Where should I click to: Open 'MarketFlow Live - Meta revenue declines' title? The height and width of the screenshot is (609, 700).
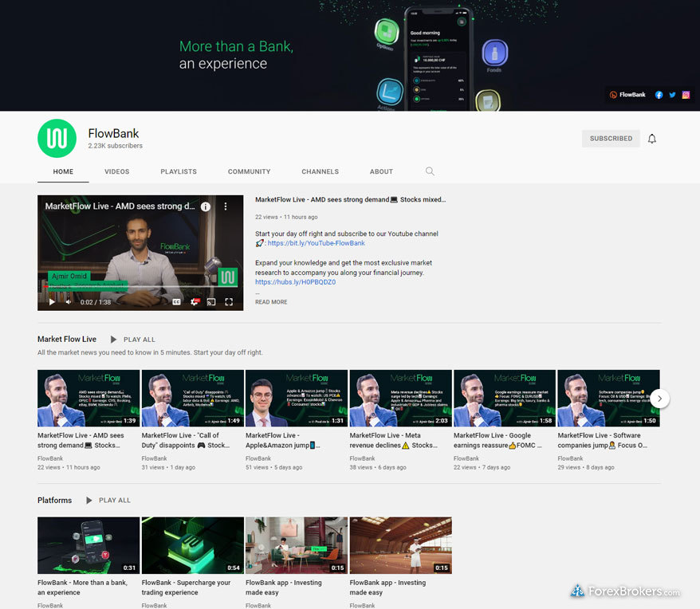tap(393, 440)
